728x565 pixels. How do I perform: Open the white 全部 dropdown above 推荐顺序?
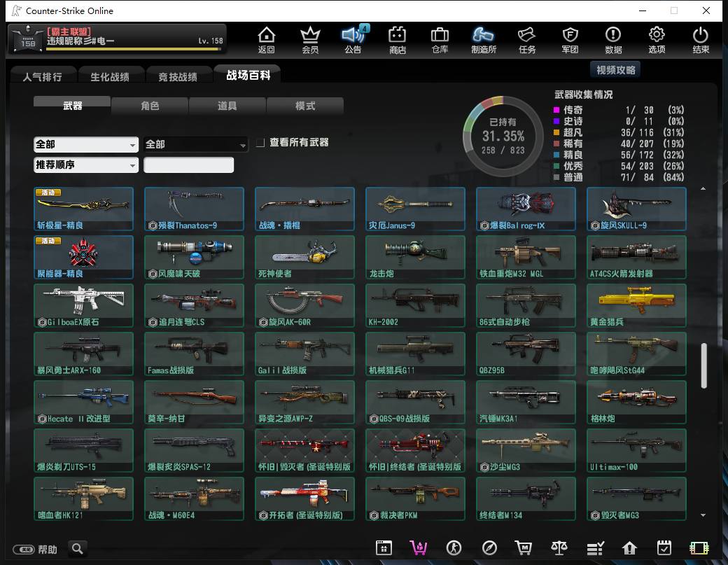tap(86, 144)
